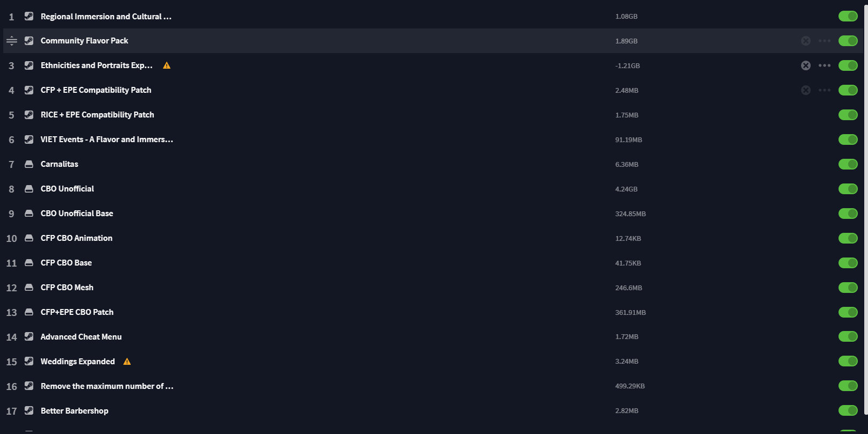Click the local mod icon for CBO Unofficial

click(x=29, y=189)
